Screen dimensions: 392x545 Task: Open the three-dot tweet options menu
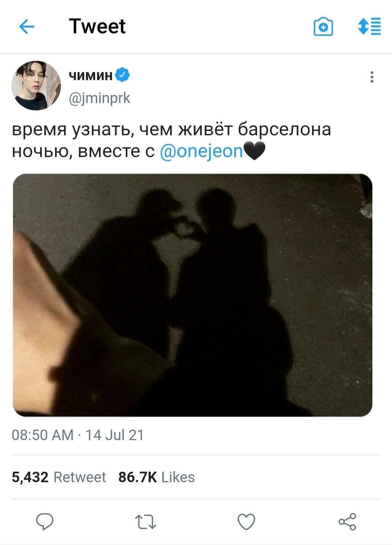(x=372, y=77)
